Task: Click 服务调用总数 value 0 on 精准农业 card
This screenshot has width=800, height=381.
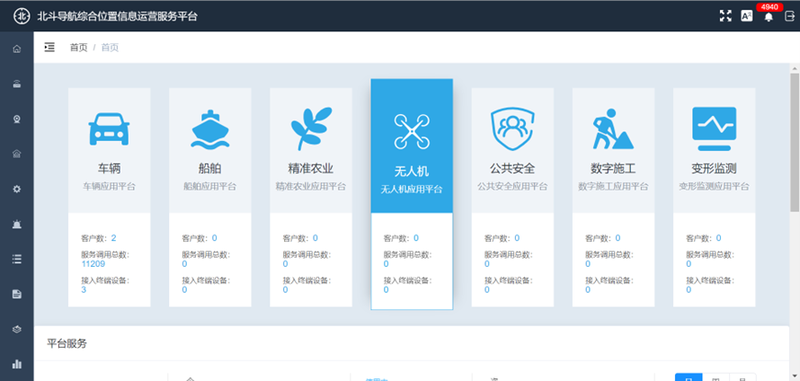Action: pyautogui.click(x=285, y=264)
